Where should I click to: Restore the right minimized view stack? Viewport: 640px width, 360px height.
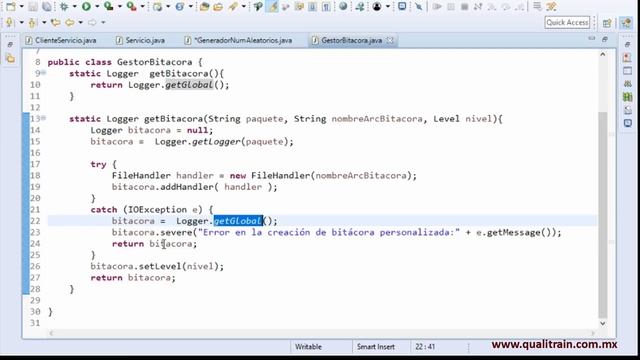coord(628,44)
